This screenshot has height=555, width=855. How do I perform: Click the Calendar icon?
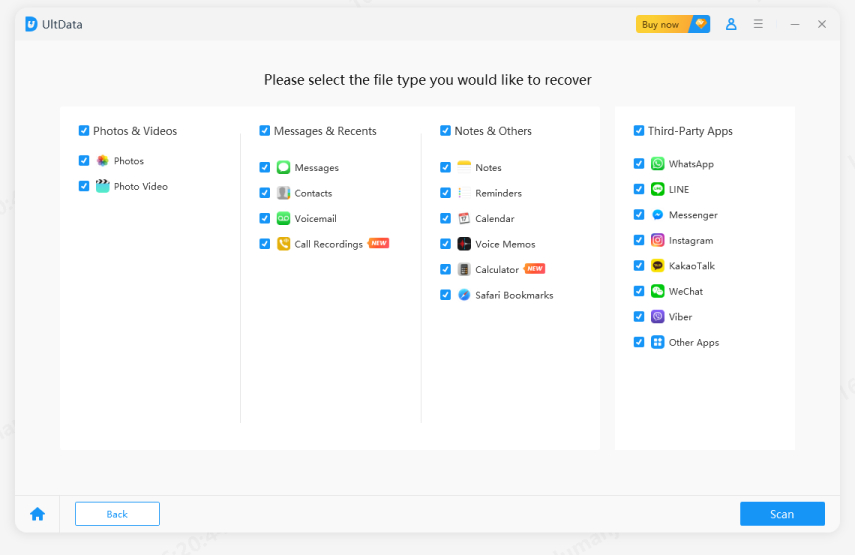[x=464, y=219]
